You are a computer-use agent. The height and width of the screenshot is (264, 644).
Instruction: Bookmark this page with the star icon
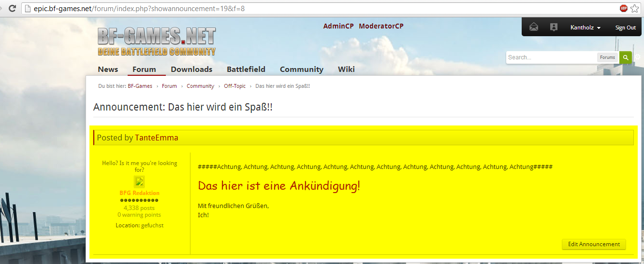click(x=635, y=8)
